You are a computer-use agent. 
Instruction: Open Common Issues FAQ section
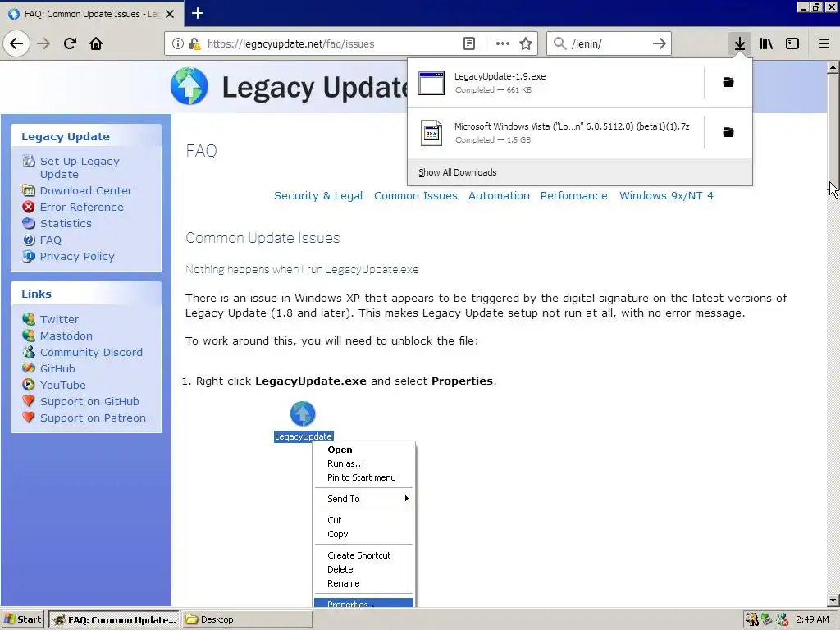click(416, 195)
